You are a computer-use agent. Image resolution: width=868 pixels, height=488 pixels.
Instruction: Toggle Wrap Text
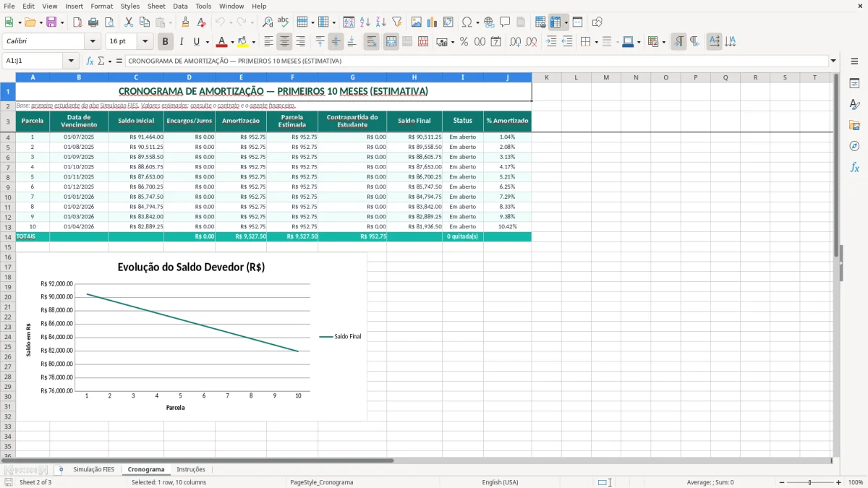[x=372, y=42]
